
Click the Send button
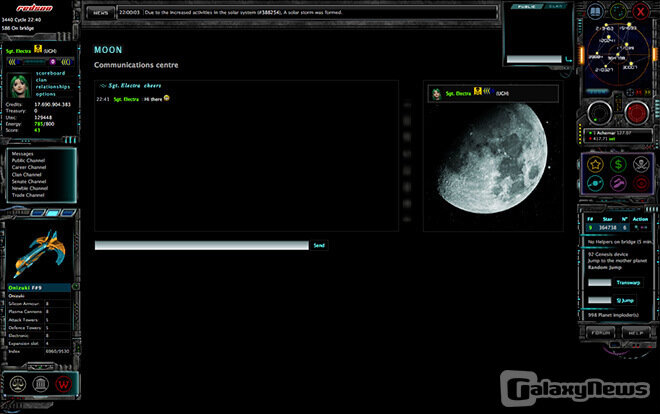(x=319, y=245)
